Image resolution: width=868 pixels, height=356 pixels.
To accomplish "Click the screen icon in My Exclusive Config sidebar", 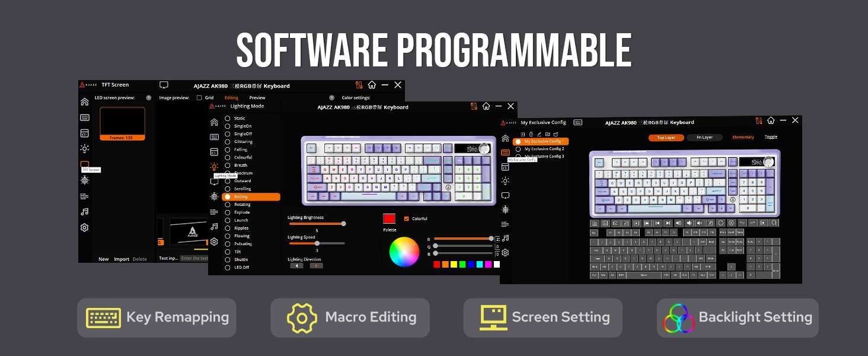I will tap(505, 195).
